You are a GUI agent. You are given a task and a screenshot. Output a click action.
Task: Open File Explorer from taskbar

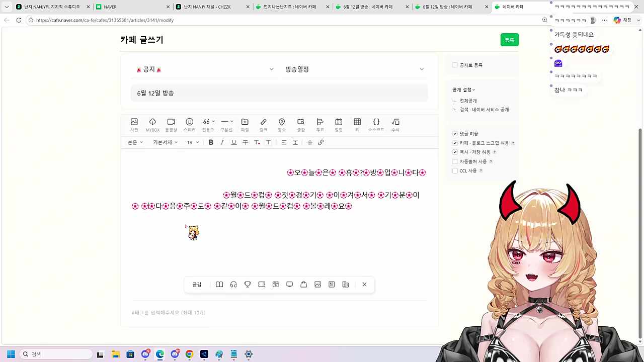tap(115, 354)
